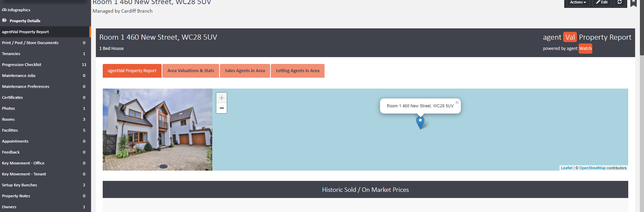This screenshot has height=212, width=644.
Task: Zoom in on the map
Action: (x=222, y=98)
